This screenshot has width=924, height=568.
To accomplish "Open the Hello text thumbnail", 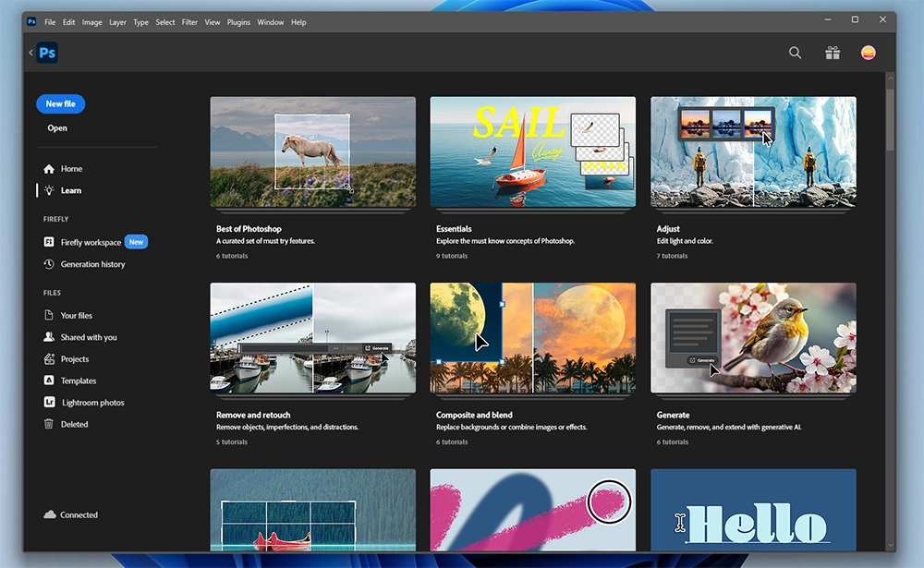I will (753, 510).
